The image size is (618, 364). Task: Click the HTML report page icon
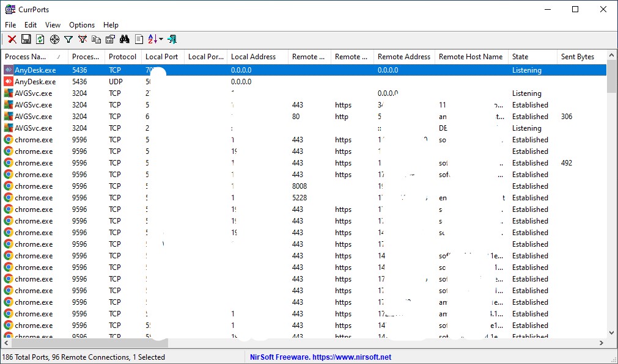tap(139, 39)
